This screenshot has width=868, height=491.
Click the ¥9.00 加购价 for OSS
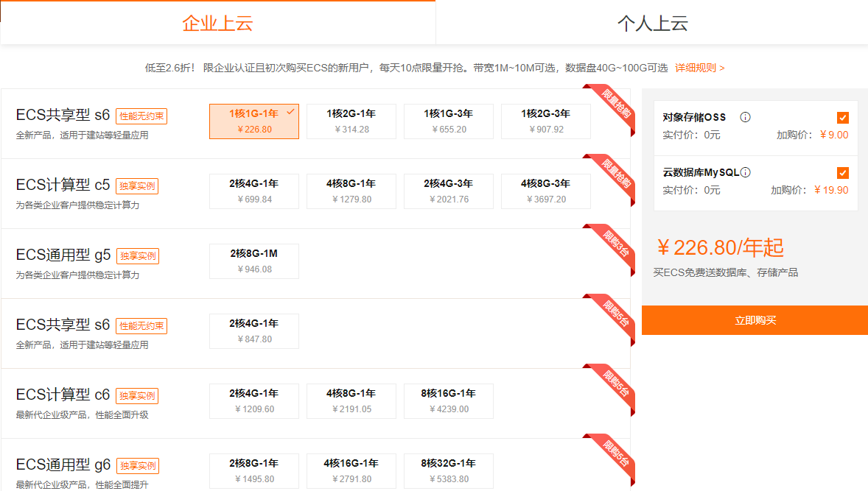click(834, 135)
